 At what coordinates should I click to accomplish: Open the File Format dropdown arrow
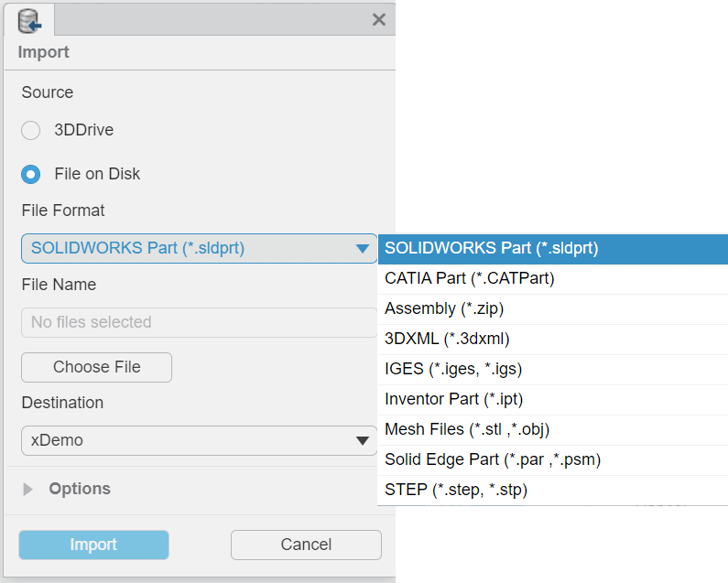click(362, 248)
